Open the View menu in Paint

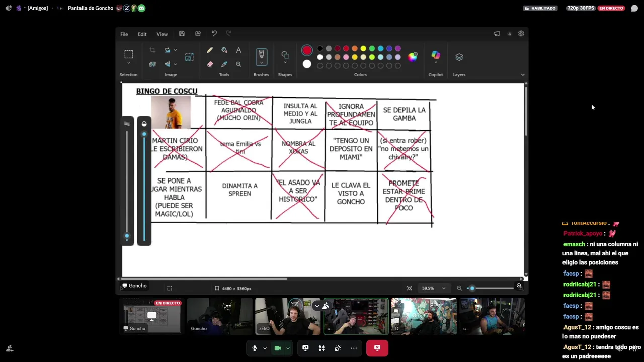coord(162,34)
